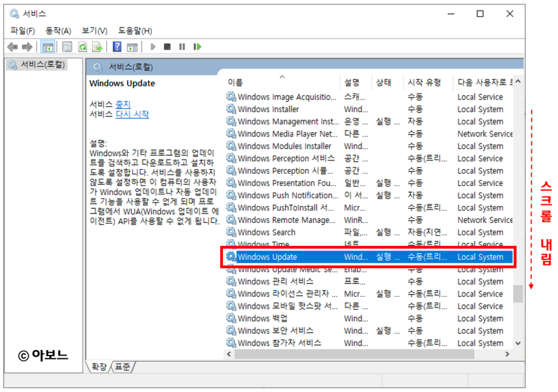This screenshot has width=558, height=392.
Task: Open the 보기(V) menu
Action: coord(94,31)
